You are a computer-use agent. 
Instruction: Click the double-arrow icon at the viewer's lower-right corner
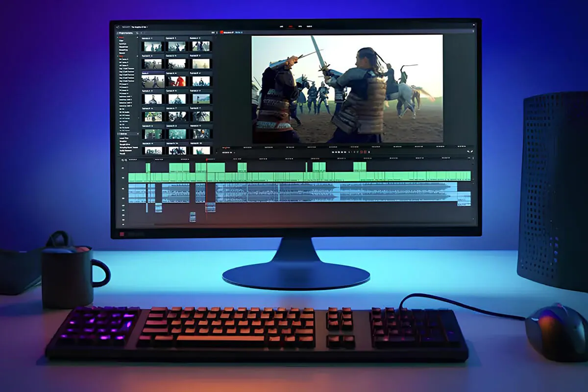pyautogui.click(x=470, y=151)
